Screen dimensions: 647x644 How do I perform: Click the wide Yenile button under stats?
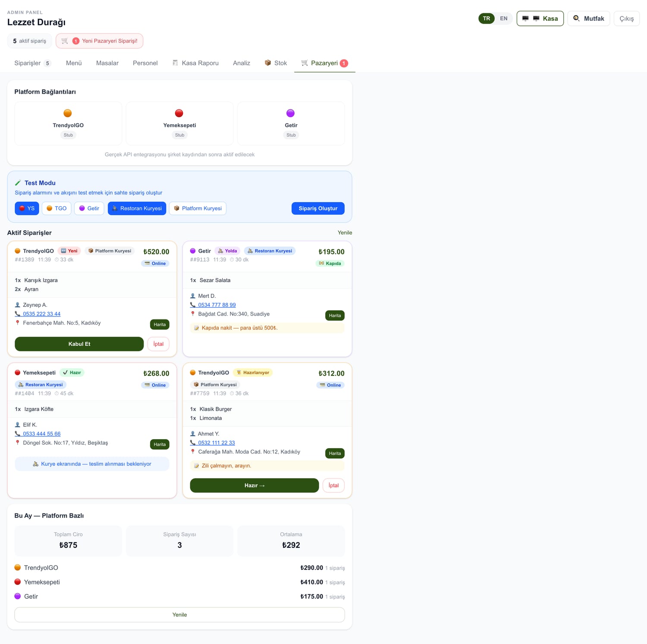point(179,615)
